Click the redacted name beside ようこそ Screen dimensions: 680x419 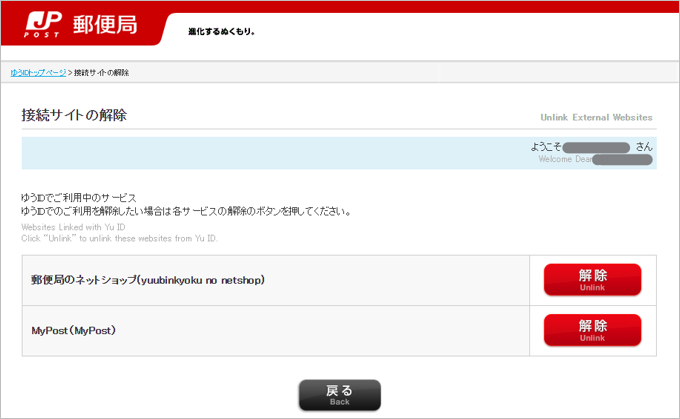click(x=596, y=147)
